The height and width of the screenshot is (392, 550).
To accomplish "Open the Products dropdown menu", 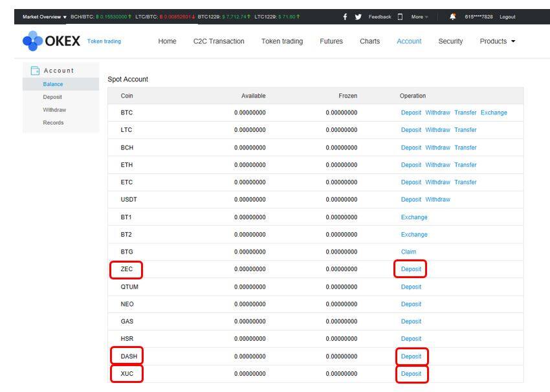I will tap(498, 41).
